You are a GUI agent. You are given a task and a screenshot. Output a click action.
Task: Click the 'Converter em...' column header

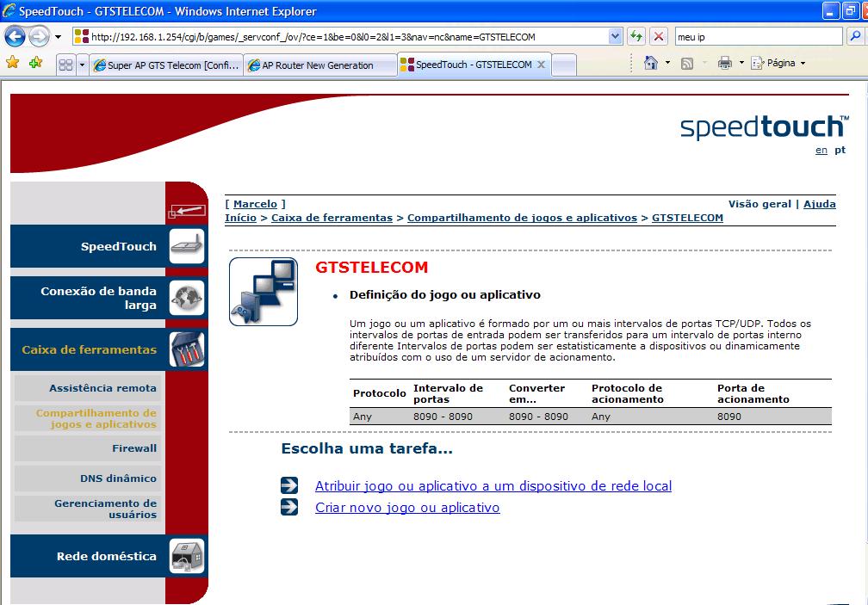(537, 394)
